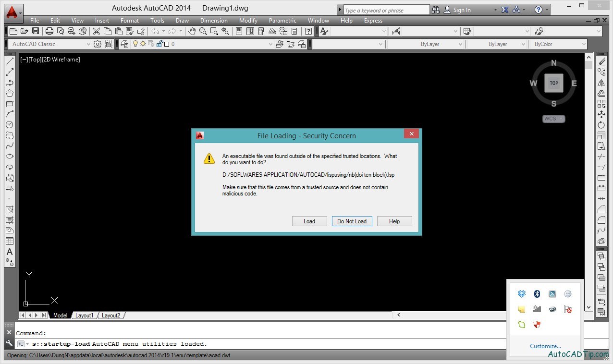Open the Dimension Style dropdown
The width and height of the screenshot is (613, 364).
click(x=456, y=31)
